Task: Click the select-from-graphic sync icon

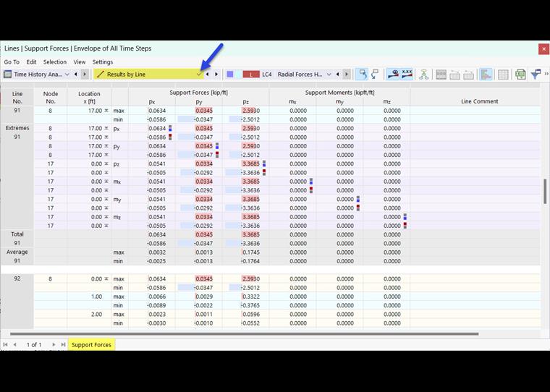Action: click(375, 74)
